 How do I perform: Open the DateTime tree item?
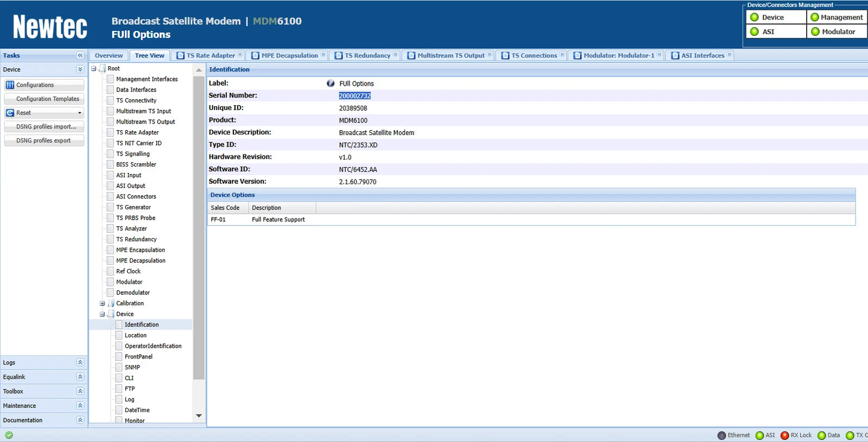137,410
